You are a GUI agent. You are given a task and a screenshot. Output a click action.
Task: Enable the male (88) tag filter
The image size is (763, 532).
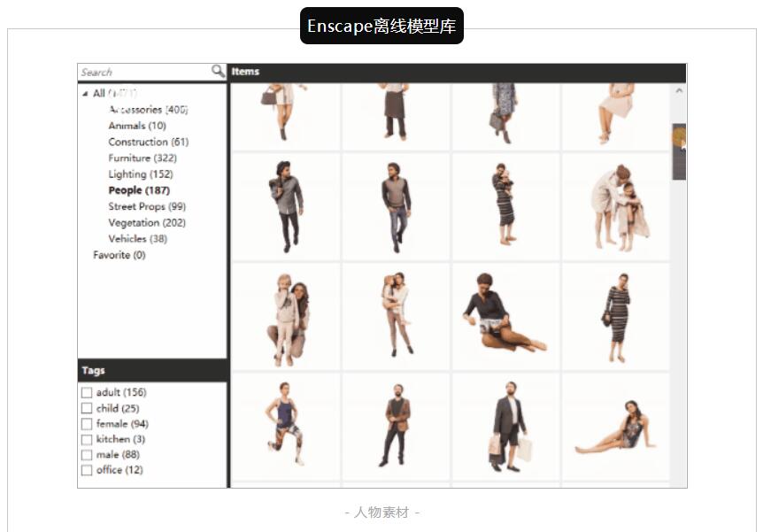[87, 455]
